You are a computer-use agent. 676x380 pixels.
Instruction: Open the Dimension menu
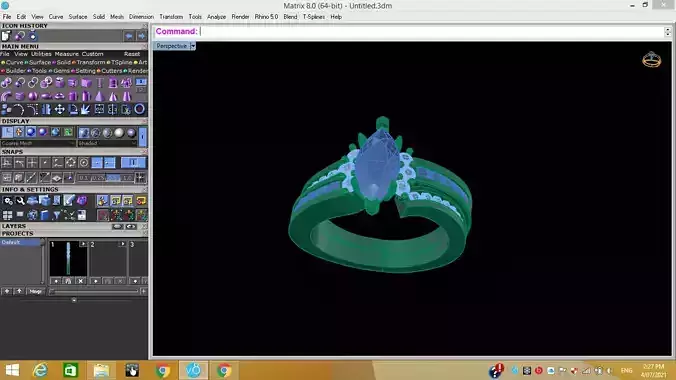(141, 17)
